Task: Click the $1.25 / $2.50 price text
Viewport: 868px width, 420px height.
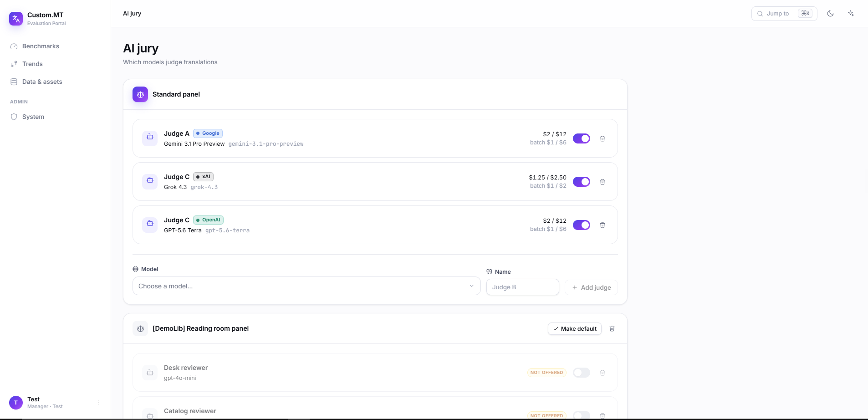Action: [x=548, y=177]
